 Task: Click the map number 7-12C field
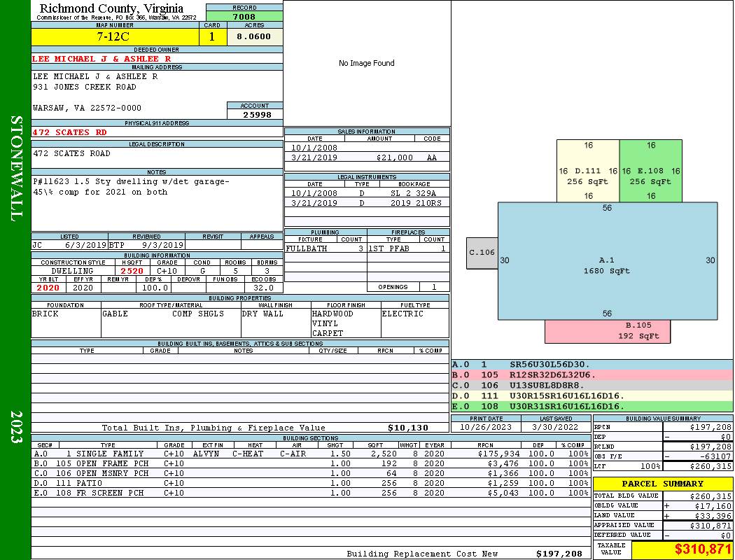pos(115,37)
